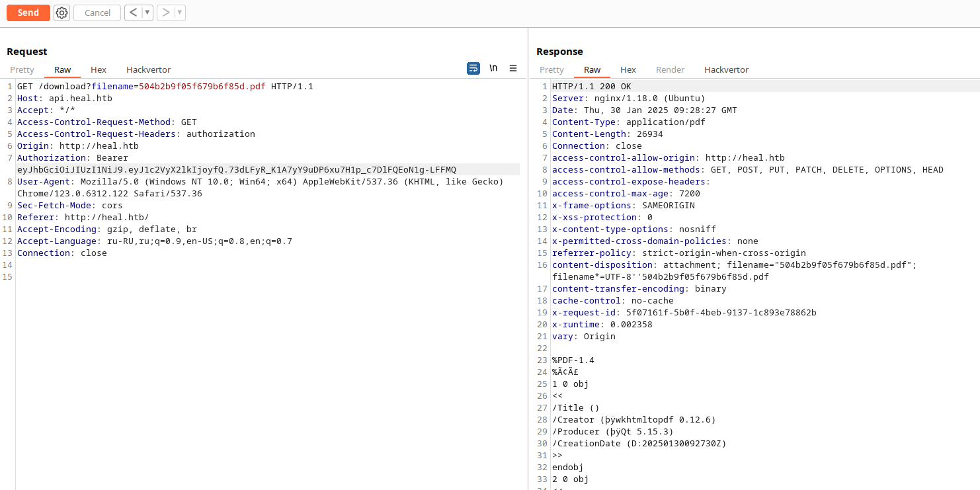
Task: Click the %PDF-1.4 body line
Action: point(573,360)
